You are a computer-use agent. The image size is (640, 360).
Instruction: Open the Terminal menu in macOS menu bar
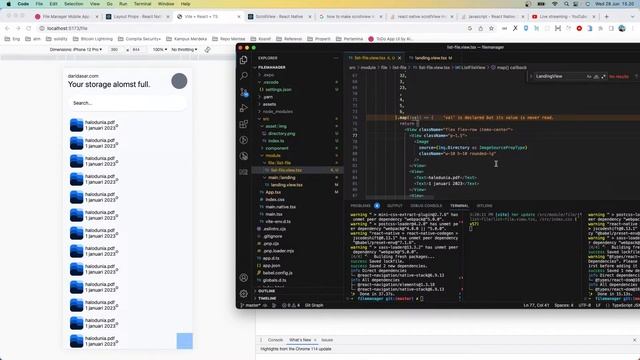point(142,4)
